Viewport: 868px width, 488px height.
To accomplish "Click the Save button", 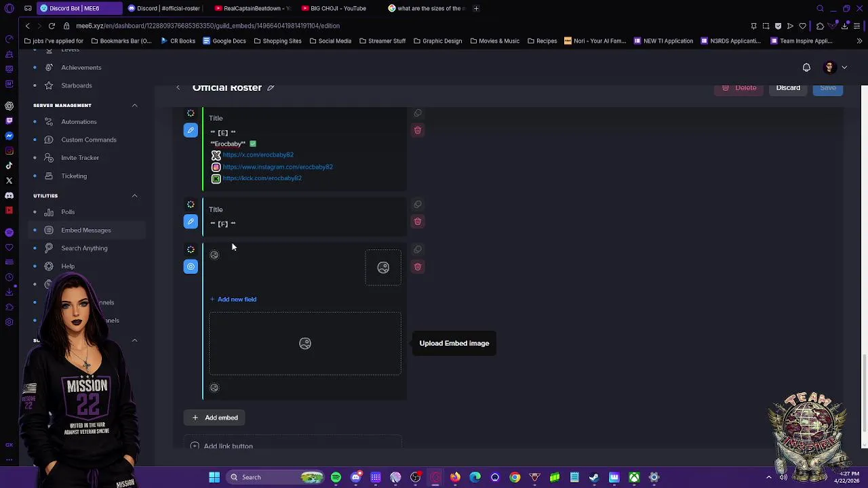I will tap(828, 87).
